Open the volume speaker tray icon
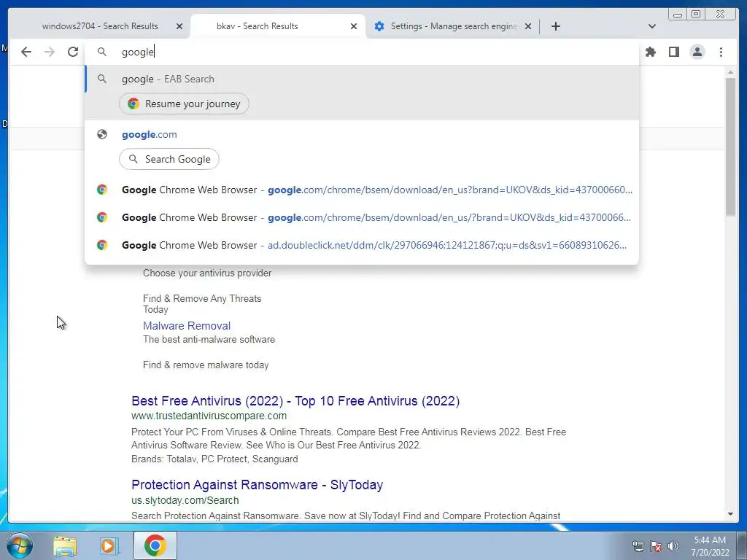The image size is (747, 560). coord(673,546)
